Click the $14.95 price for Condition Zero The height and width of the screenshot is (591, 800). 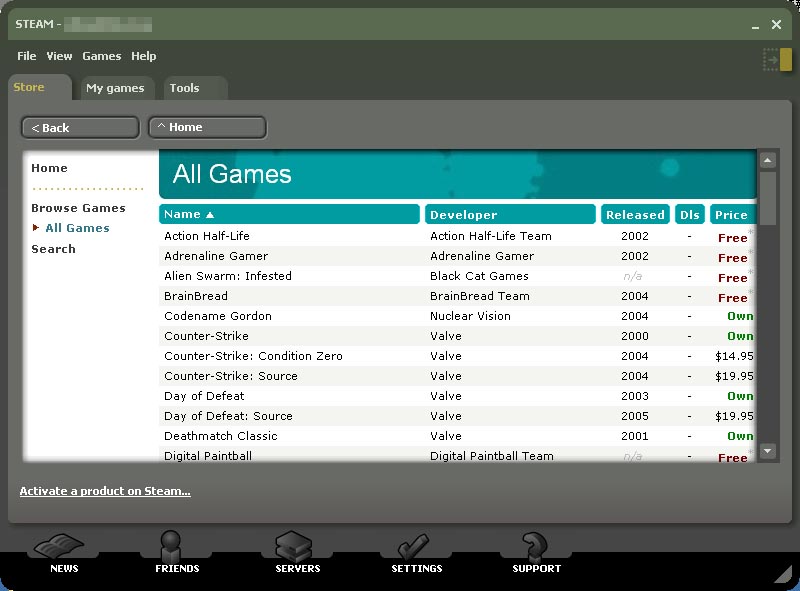(734, 356)
